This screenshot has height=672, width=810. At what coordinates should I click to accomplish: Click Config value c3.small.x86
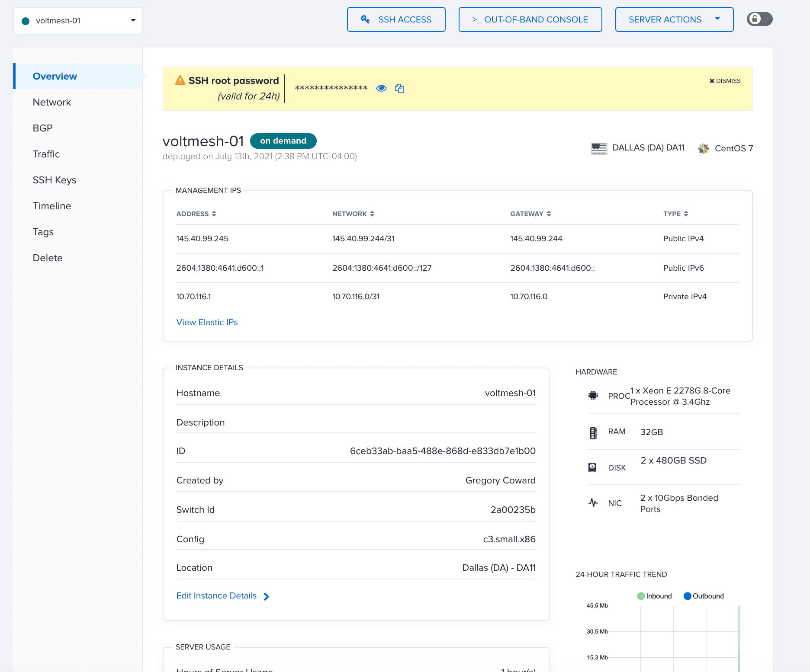point(509,539)
